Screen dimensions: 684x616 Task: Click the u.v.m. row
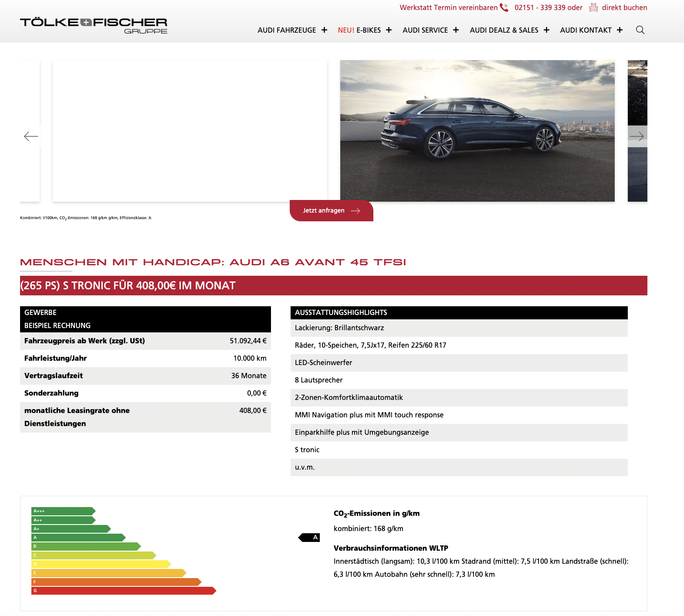pos(459,467)
